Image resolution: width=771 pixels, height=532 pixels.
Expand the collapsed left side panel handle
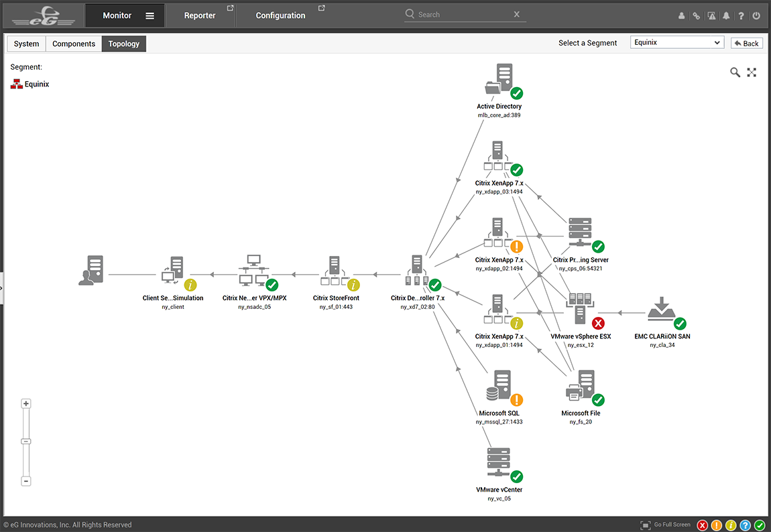point(1,288)
